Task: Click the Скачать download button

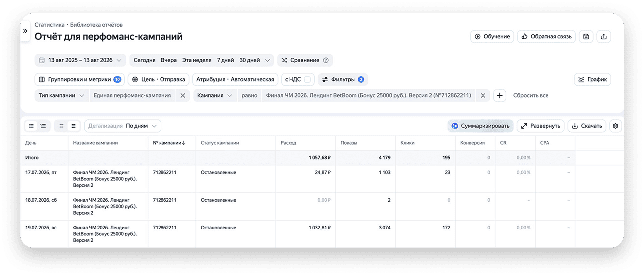Action: (587, 126)
